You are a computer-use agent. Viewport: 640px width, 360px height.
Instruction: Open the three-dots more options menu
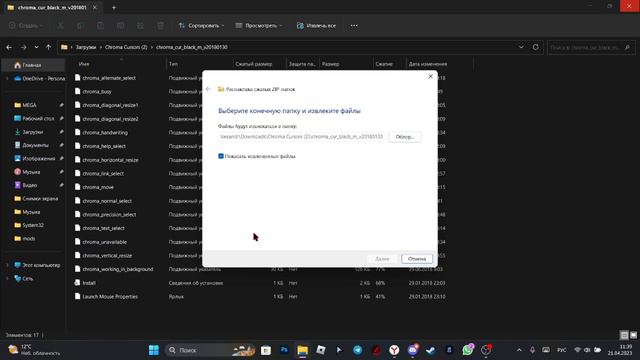point(354,26)
